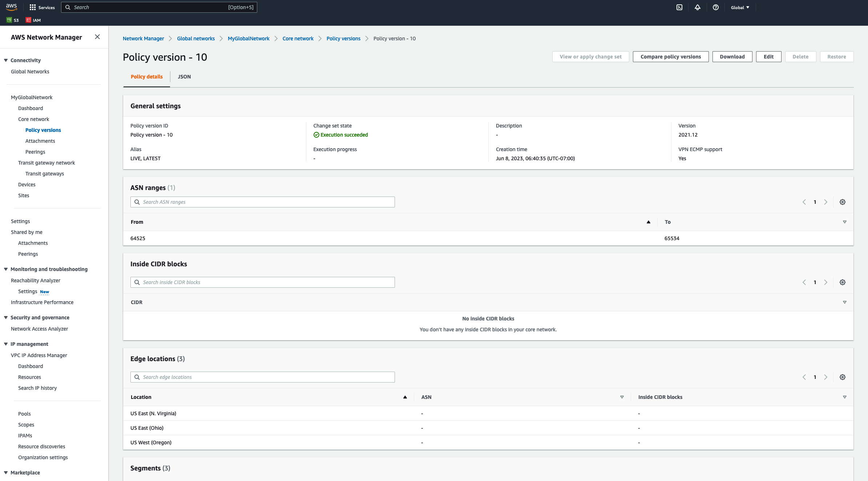This screenshot has height=481, width=868.
Task: Open Edge locations table settings gear
Action: (x=843, y=377)
